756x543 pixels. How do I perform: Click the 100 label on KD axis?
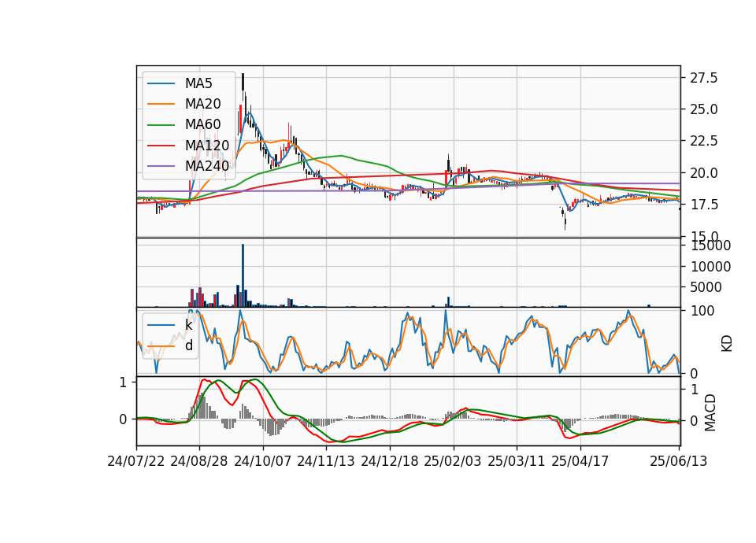pyautogui.click(x=702, y=311)
